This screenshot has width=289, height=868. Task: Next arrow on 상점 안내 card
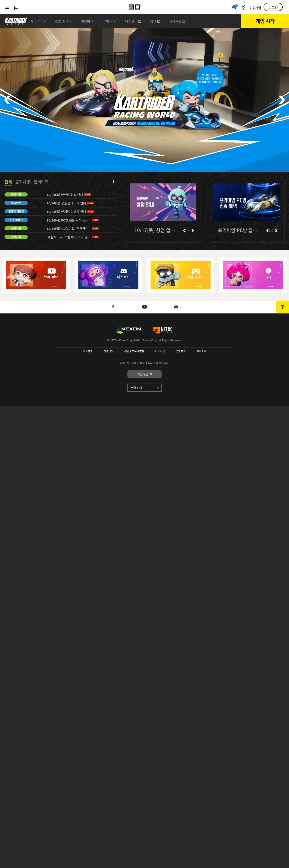pos(192,231)
